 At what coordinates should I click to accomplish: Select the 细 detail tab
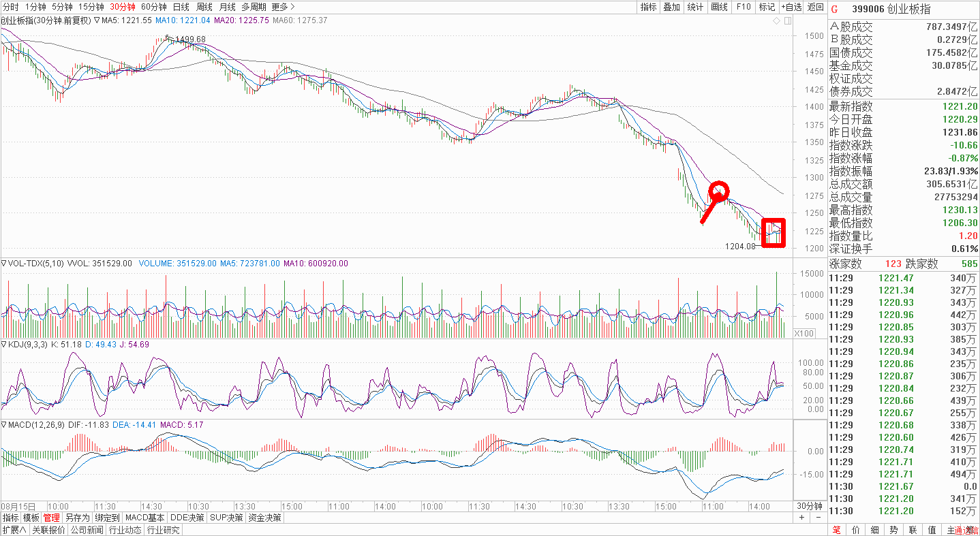pos(875,530)
